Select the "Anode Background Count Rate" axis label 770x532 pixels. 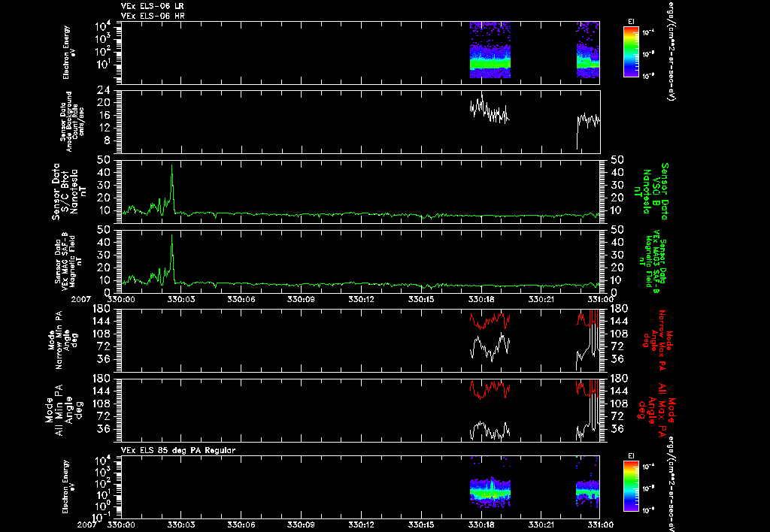tap(73, 122)
